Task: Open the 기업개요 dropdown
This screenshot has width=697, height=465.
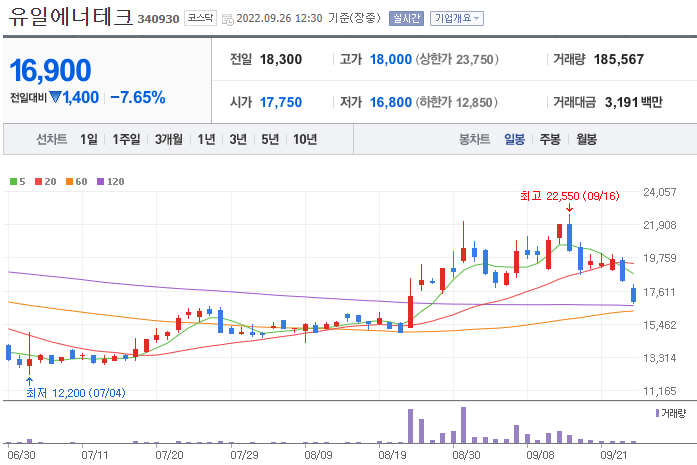Action: [457, 18]
